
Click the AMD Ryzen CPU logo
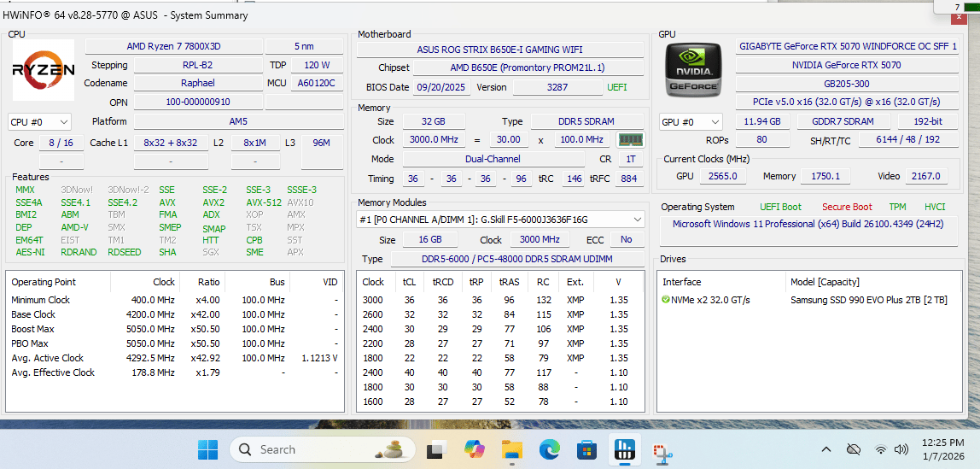pos(44,70)
